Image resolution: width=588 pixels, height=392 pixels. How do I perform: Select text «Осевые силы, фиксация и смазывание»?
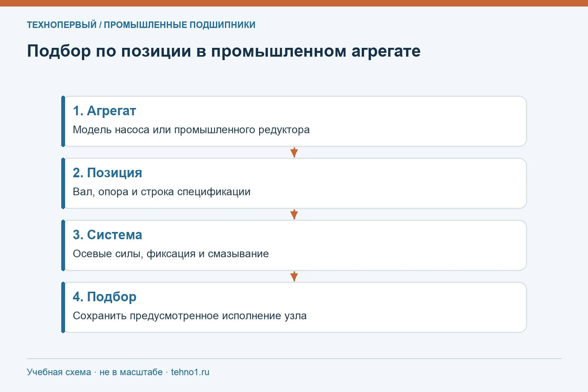tap(171, 254)
